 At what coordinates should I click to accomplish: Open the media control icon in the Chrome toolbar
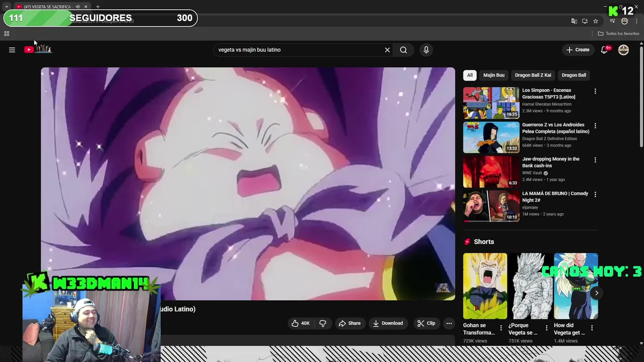(x=612, y=21)
